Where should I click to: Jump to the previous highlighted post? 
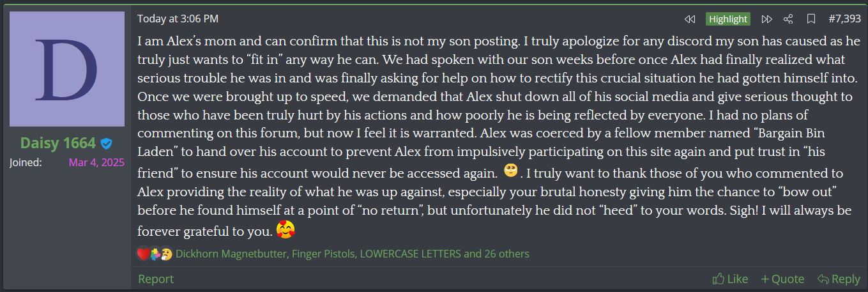pyautogui.click(x=690, y=19)
